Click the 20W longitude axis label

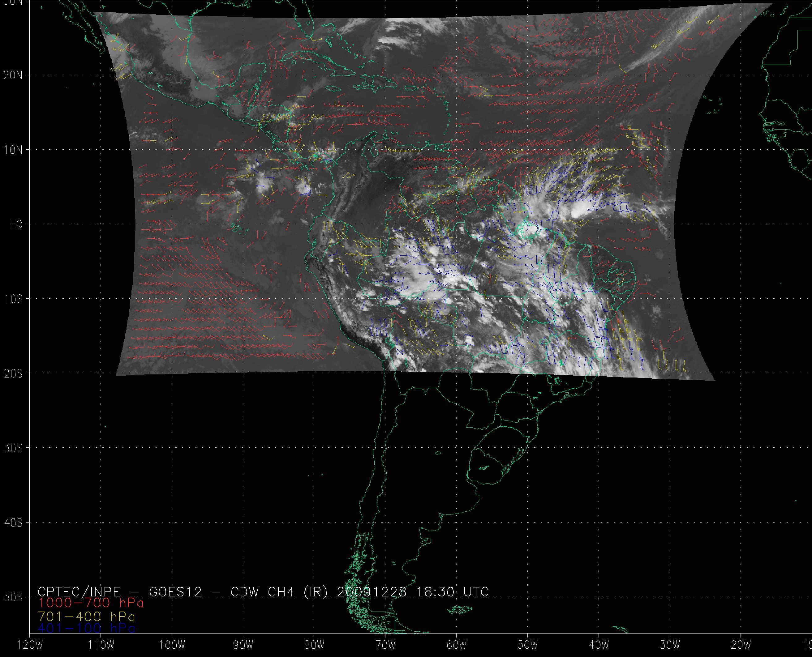(x=741, y=645)
